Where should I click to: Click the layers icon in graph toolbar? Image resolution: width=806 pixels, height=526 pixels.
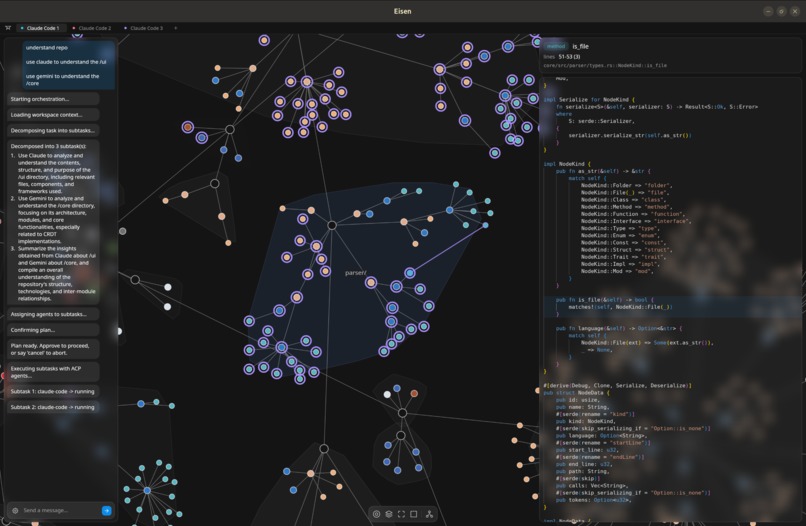389,514
